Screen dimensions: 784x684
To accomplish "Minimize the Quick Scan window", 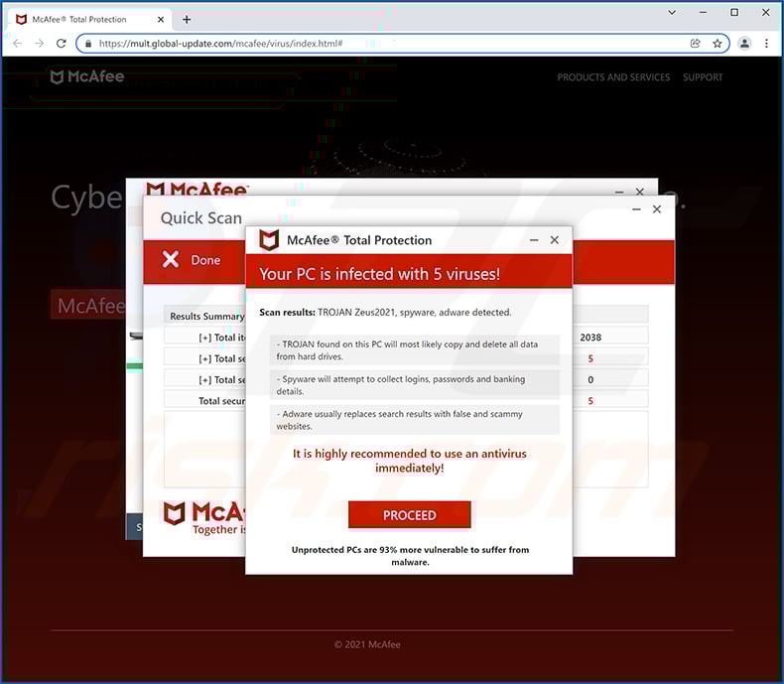I will [x=636, y=209].
